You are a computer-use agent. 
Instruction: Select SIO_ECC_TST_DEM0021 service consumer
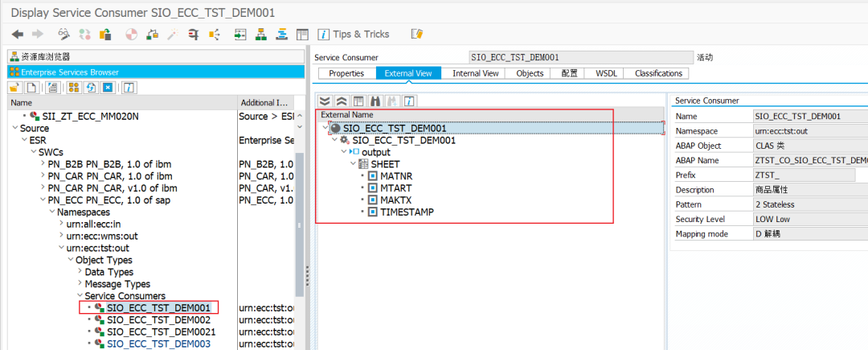161,331
